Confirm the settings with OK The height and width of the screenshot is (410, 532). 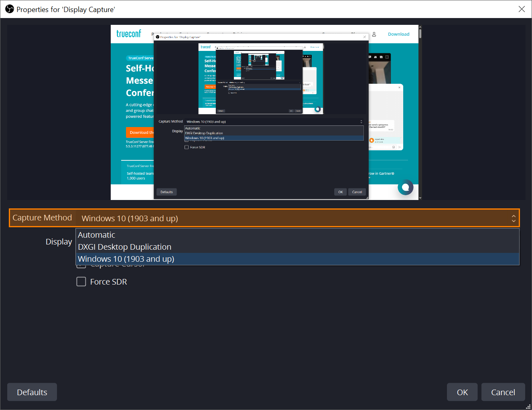click(x=462, y=392)
